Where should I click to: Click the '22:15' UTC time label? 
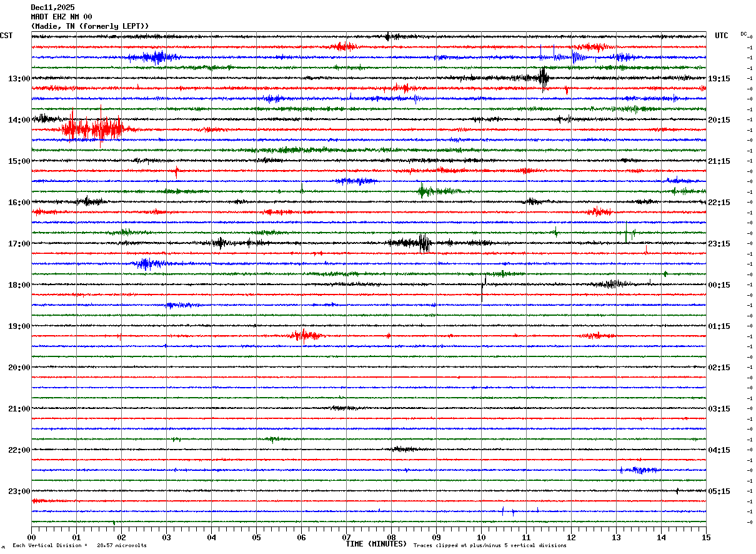click(719, 203)
